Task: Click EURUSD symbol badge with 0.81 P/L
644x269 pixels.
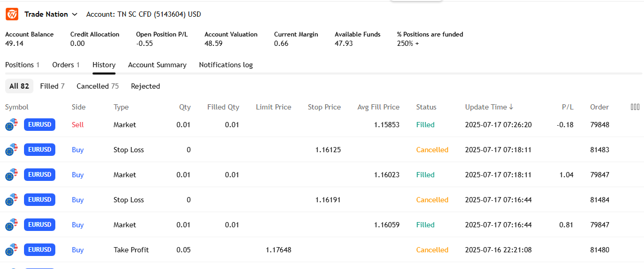Action: (40, 225)
